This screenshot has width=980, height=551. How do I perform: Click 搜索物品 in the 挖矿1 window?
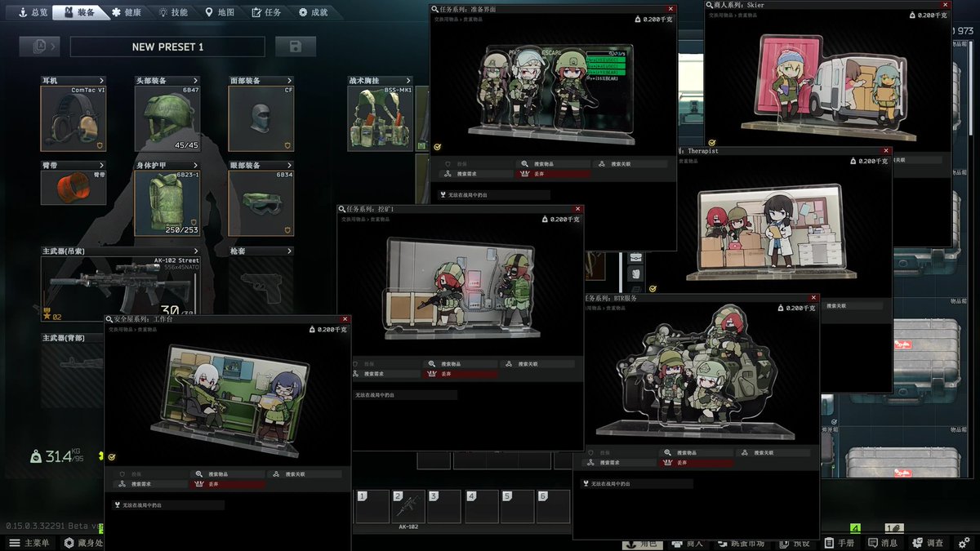tap(460, 363)
